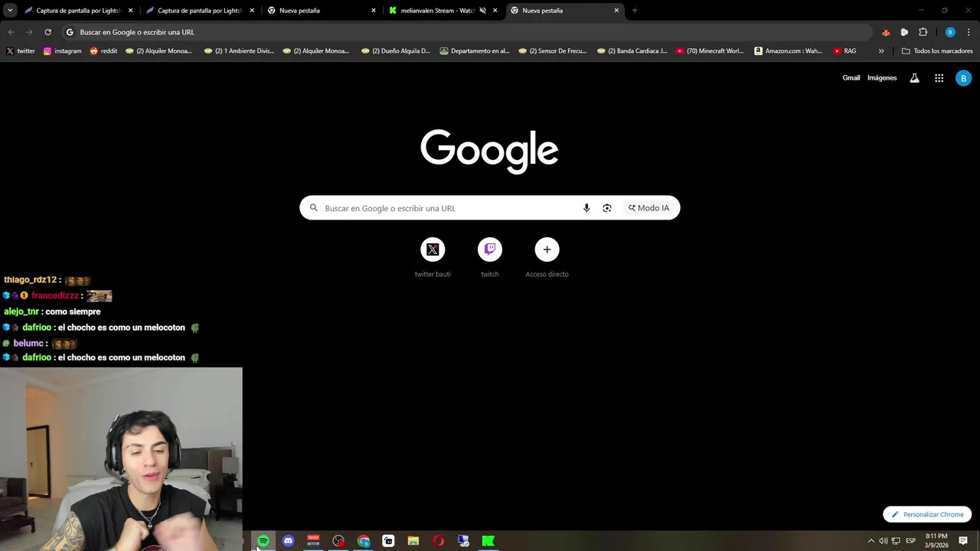Screen dimensions: 980x551
Task: Click the Personalizar Chrome button
Action: click(927, 514)
